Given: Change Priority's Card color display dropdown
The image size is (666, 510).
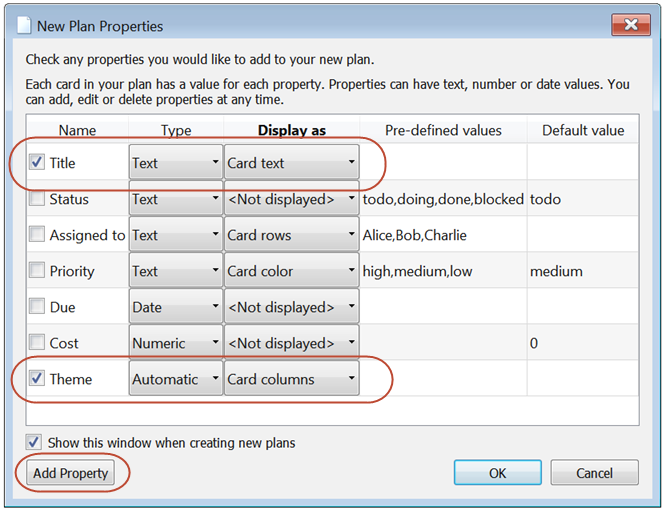Looking at the screenshot, I should (x=291, y=271).
